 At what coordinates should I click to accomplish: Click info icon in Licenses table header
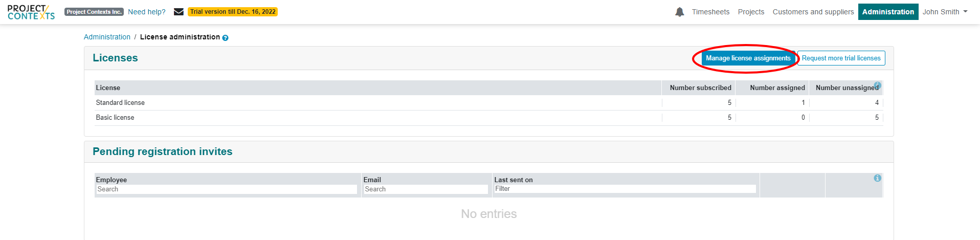pos(877,85)
